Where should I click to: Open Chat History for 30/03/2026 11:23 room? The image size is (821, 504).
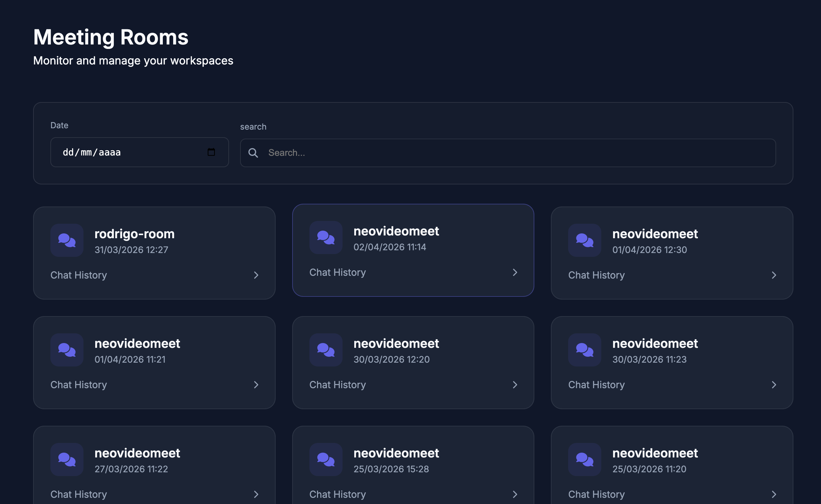596,385
